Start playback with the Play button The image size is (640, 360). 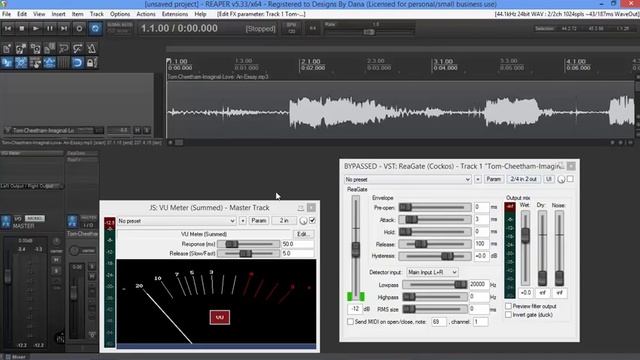click(x=36, y=29)
